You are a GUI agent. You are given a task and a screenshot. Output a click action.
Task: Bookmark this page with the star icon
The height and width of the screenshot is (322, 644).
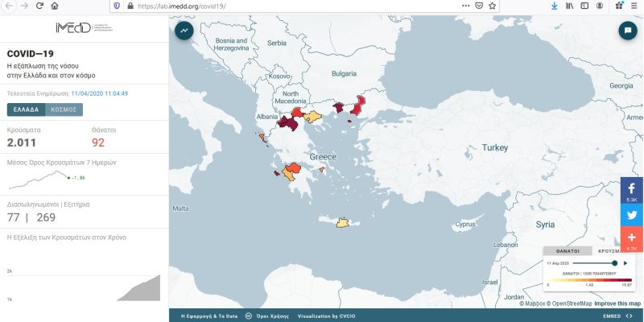tap(493, 6)
